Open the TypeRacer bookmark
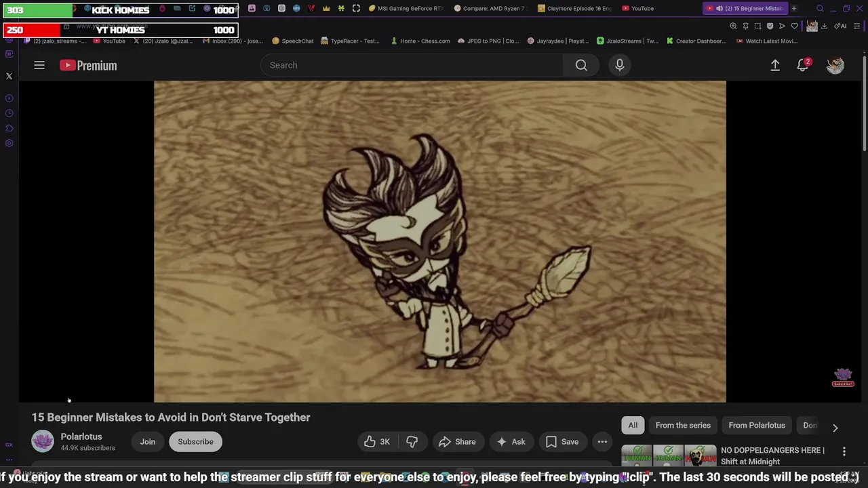This screenshot has height=488, width=868. (x=350, y=41)
